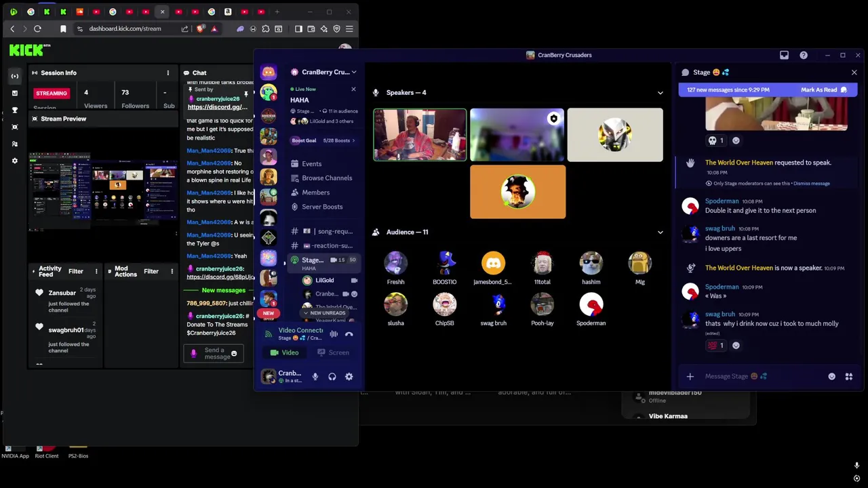Go back in the browser
The width and height of the screenshot is (868, 488).
coord(12,29)
